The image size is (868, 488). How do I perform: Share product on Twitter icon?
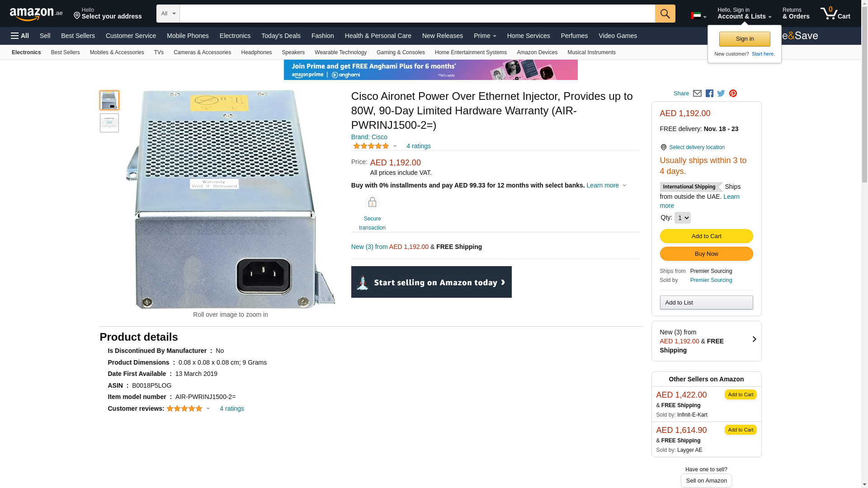721,94
